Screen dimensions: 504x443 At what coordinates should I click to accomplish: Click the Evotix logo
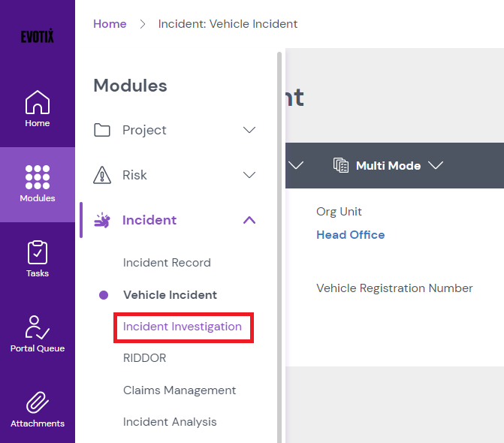[37, 37]
